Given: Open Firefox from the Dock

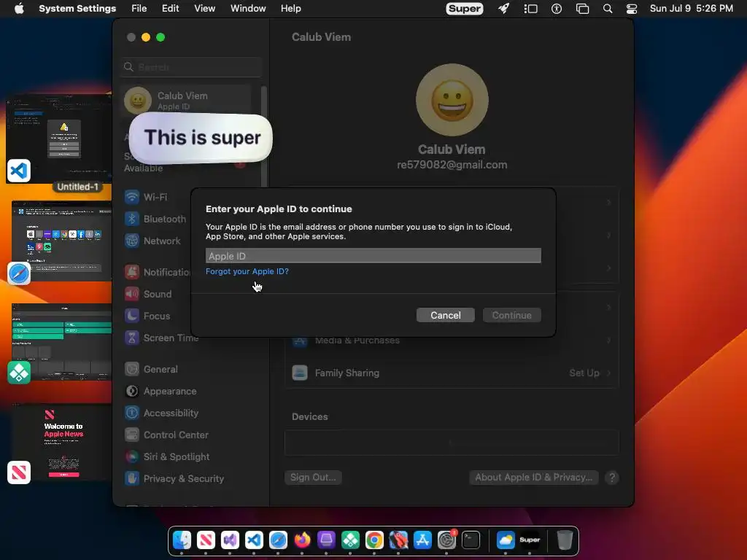Looking at the screenshot, I should (302, 540).
